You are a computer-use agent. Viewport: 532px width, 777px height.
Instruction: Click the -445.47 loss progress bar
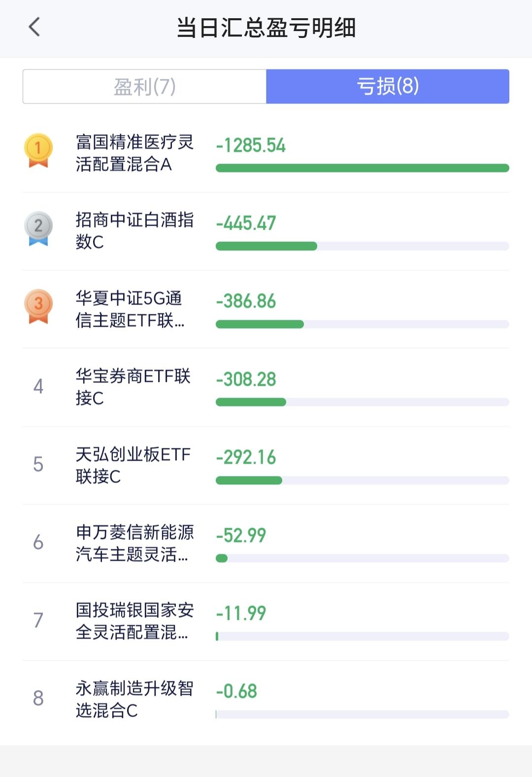click(x=363, y=246)
